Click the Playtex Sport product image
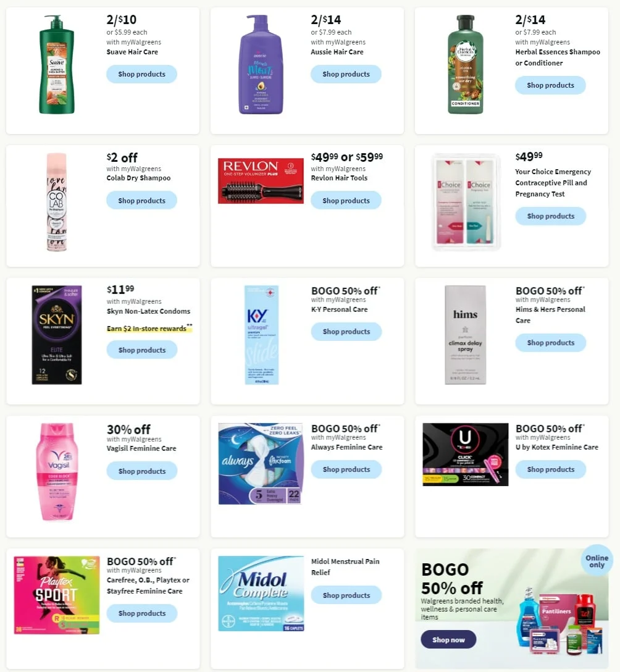 coord(57,595)
